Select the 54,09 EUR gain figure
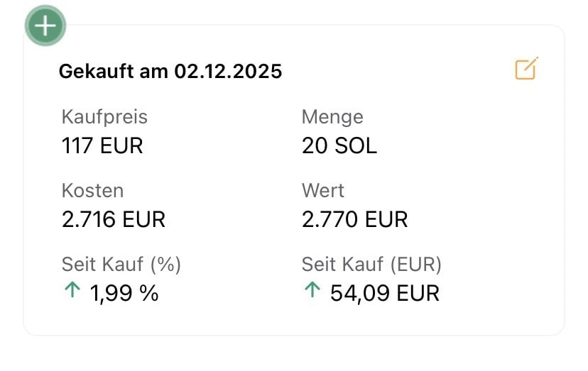The image size is (588, 371). (384, 292)
